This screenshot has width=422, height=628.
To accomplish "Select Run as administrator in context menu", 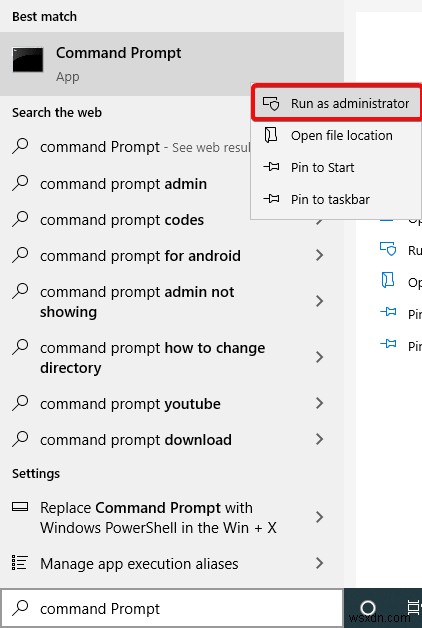I will coord(336,103).
